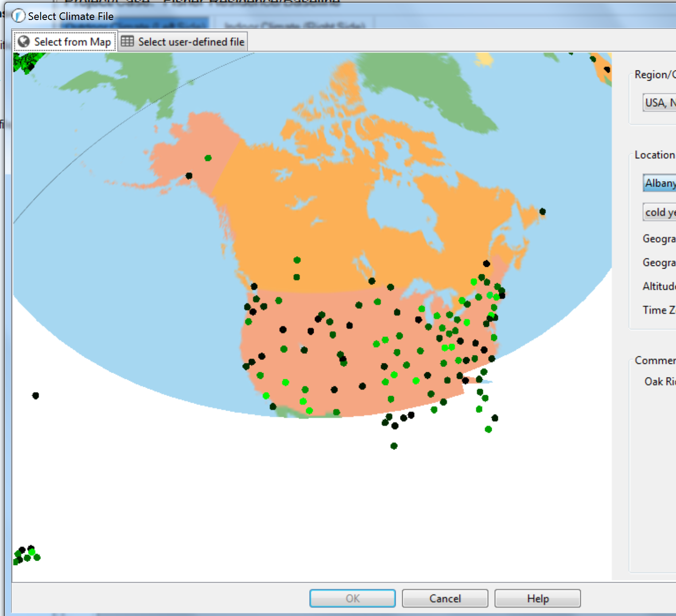This screenshot has width=676, height=616.
Task: Open Help for this dialog
Action: [537, 599]
